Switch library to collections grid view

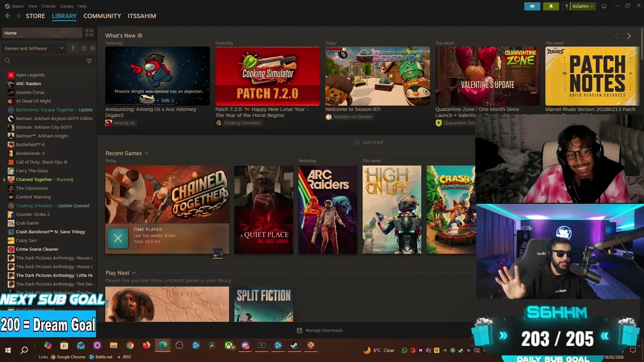[89, 33]
